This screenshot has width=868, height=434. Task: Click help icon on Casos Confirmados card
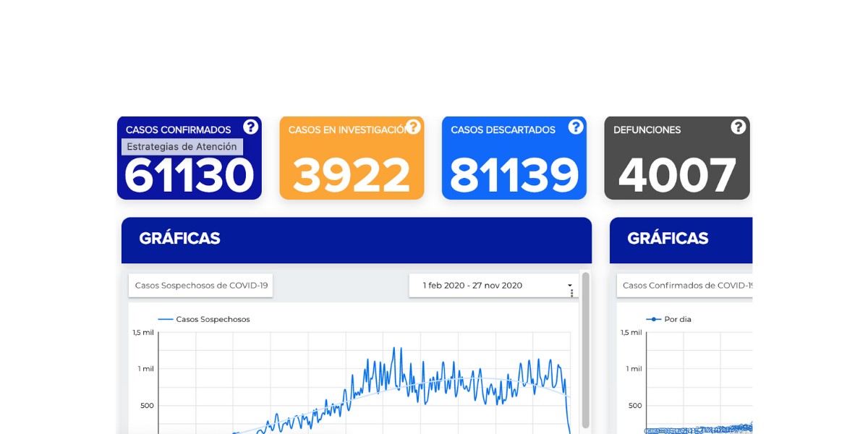[250, 127]
